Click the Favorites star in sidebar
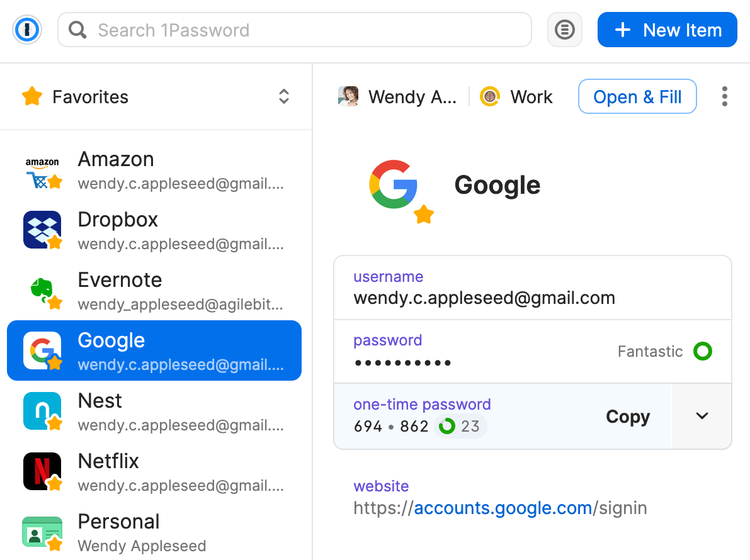 click(32, 96)
